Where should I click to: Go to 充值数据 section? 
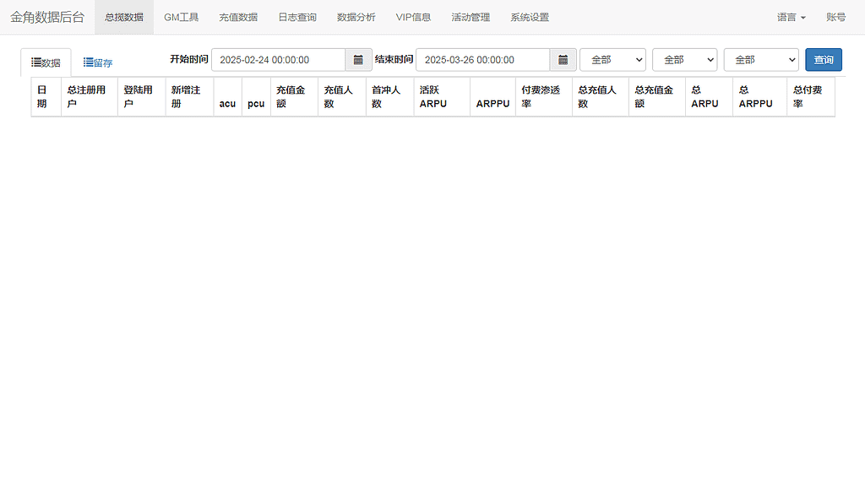(x=238, y=17)
